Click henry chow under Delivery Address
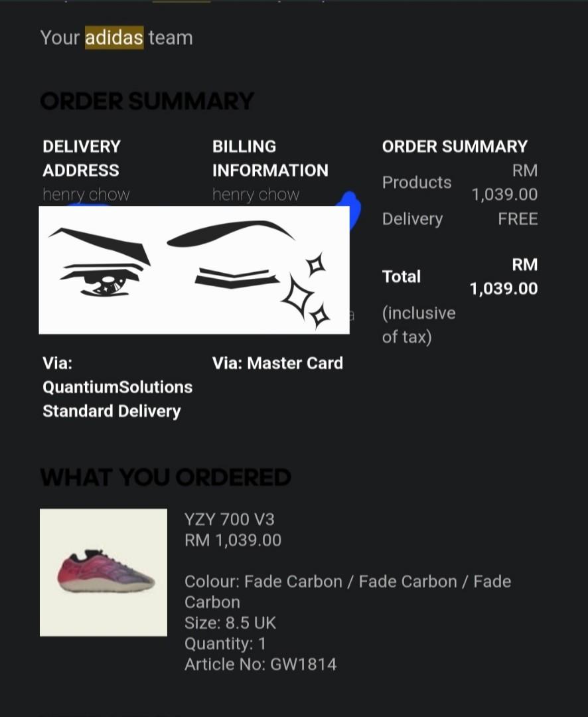 [86, 195]
